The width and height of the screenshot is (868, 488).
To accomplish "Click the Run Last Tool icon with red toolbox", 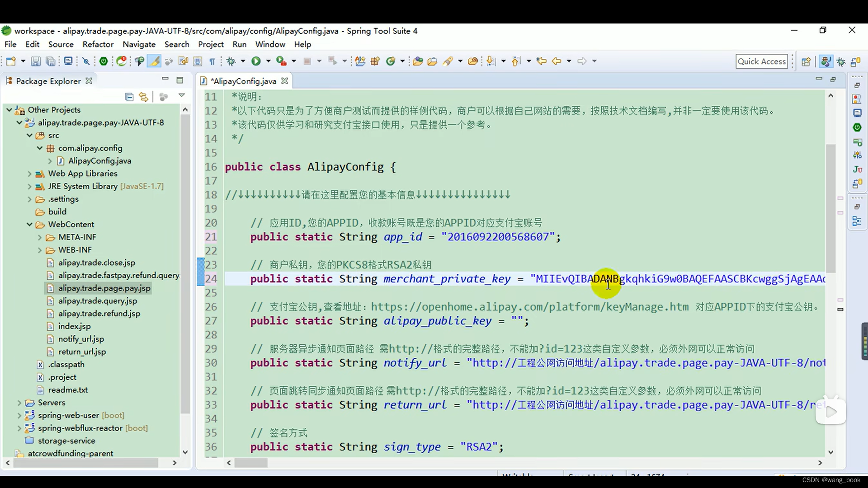I will (281, 61).
